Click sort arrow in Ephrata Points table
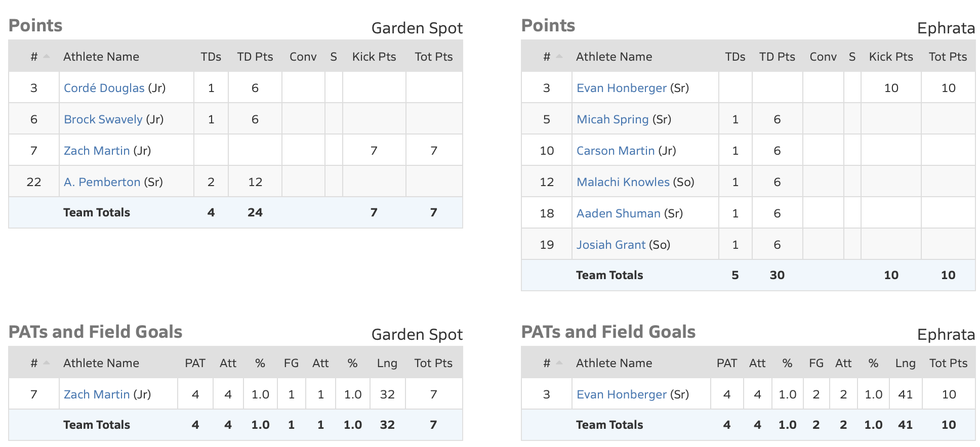 559,57
